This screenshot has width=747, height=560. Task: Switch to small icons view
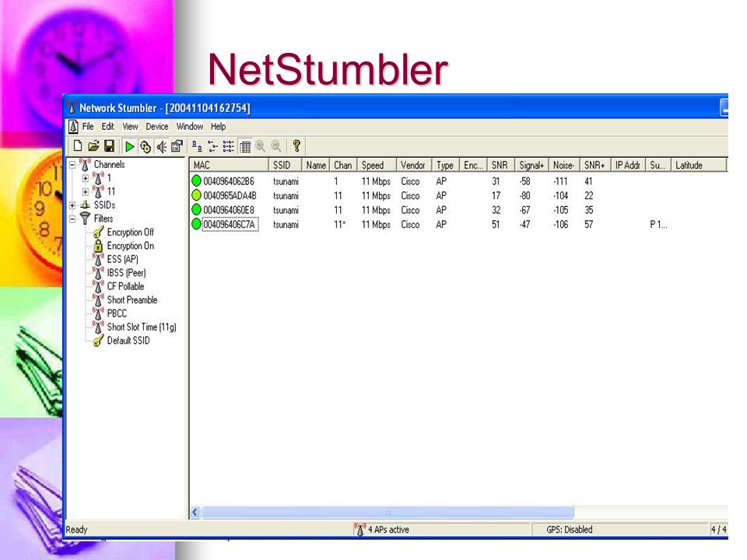(x=212, y=146)
